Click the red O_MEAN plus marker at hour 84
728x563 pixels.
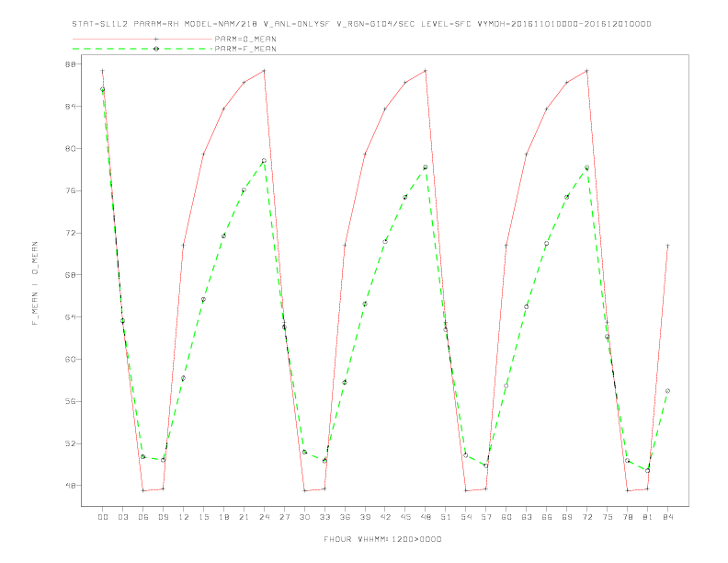(x=667, y=246)
